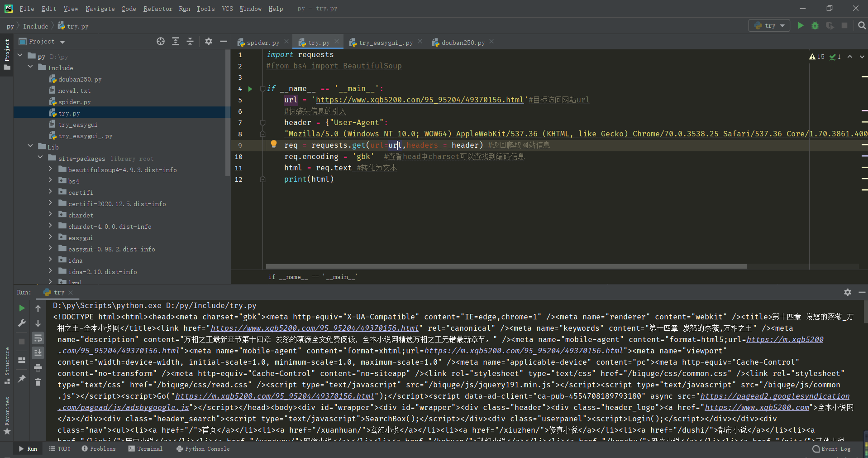
Task: Click the Include breadcrumb in navigation bar
Action: coord(35,26)
